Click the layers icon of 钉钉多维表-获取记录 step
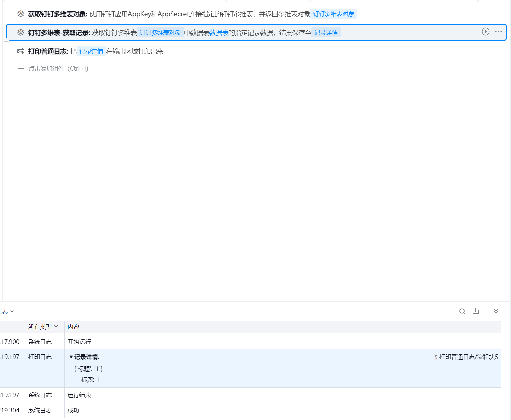 21,32
